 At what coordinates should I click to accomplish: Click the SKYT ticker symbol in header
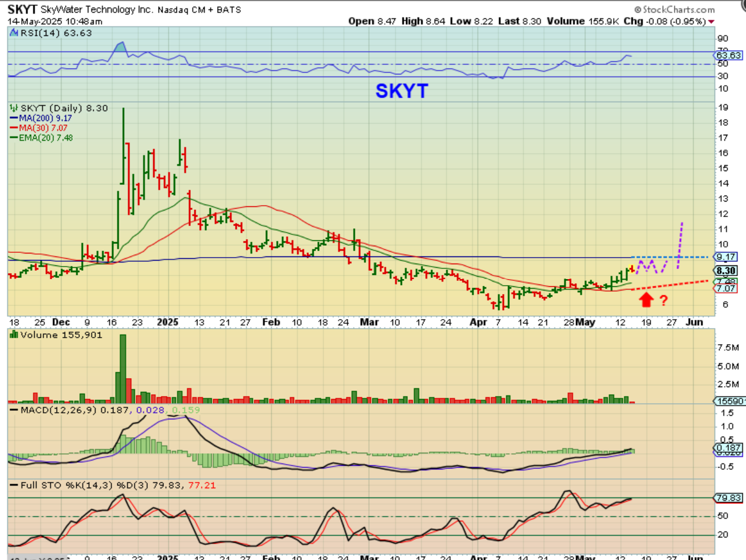click(x=22, y=10)
